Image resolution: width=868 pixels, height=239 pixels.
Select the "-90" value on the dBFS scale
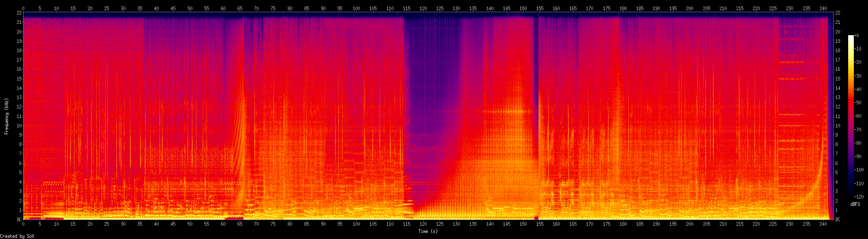point(857,157)
